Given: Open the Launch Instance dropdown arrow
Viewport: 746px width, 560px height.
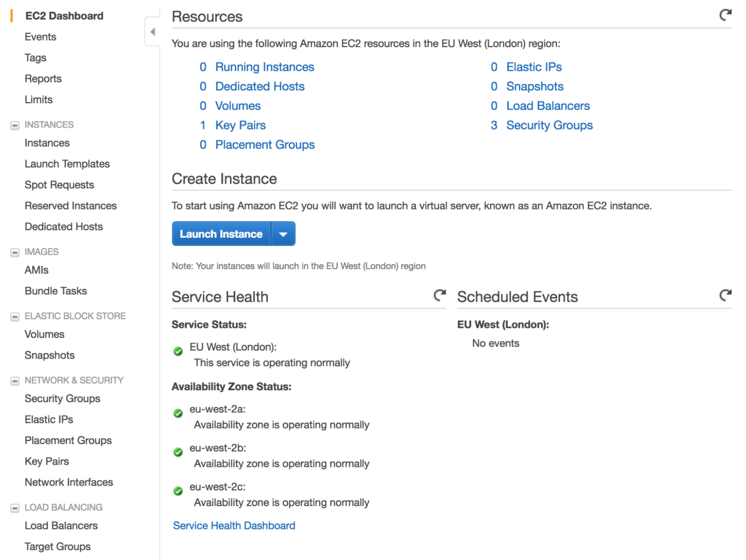Looking at the screenshot, I should click(283, 234).
